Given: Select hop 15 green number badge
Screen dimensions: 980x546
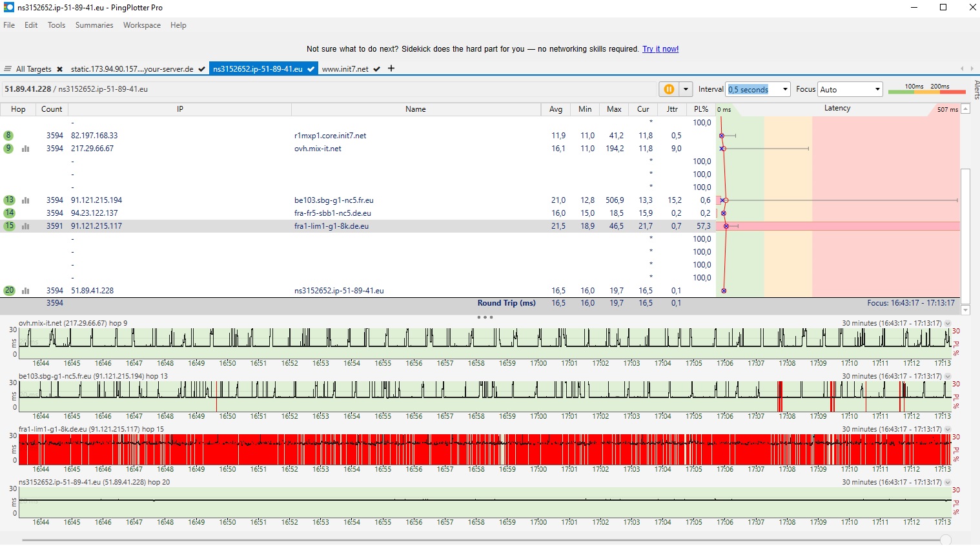Looking at the screenshot, I should 9,226.
